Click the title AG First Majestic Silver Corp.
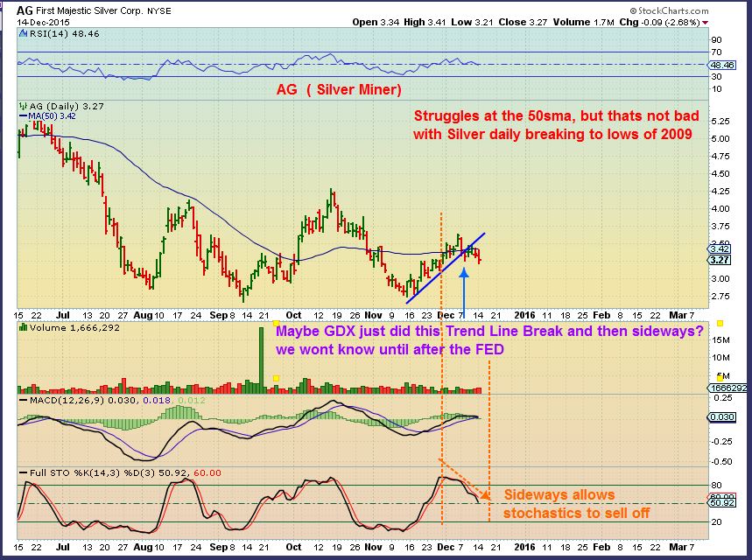Screen dimensions: 752x560 tap(80, 10)
